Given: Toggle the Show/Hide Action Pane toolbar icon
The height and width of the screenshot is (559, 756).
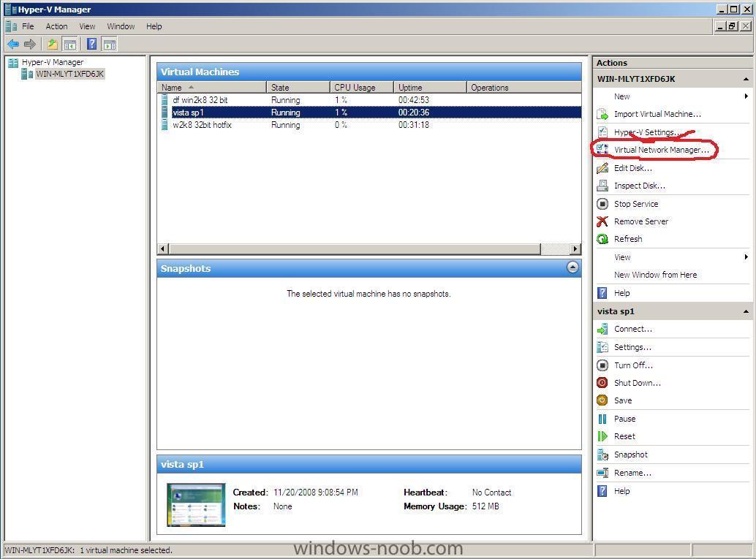Looking at the screenshot, I should pyautogui.click(x=110, y=45).
